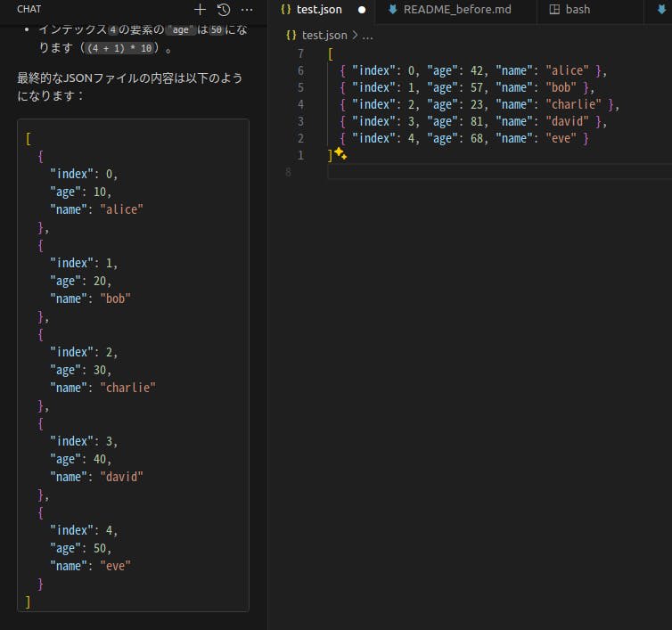Click age value 57 in editor

tap(477, 87)
